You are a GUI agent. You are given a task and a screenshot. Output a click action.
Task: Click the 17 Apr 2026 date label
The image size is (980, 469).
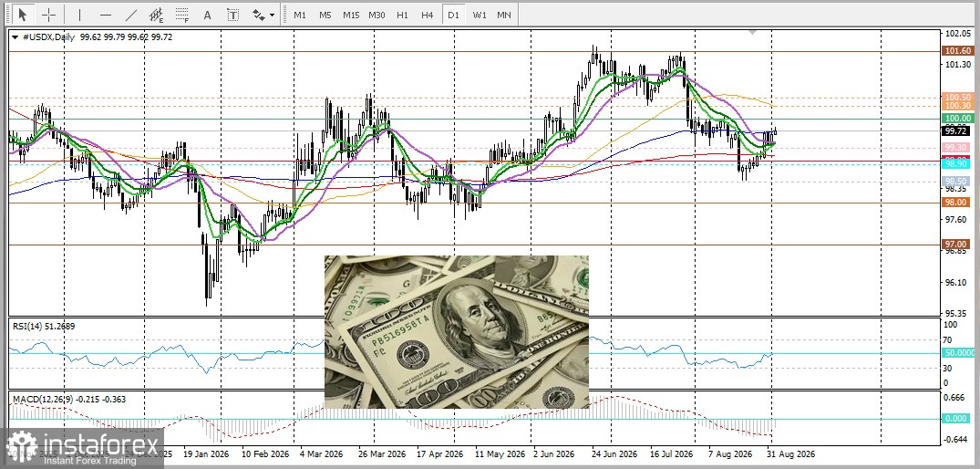(x=438, y=453)
